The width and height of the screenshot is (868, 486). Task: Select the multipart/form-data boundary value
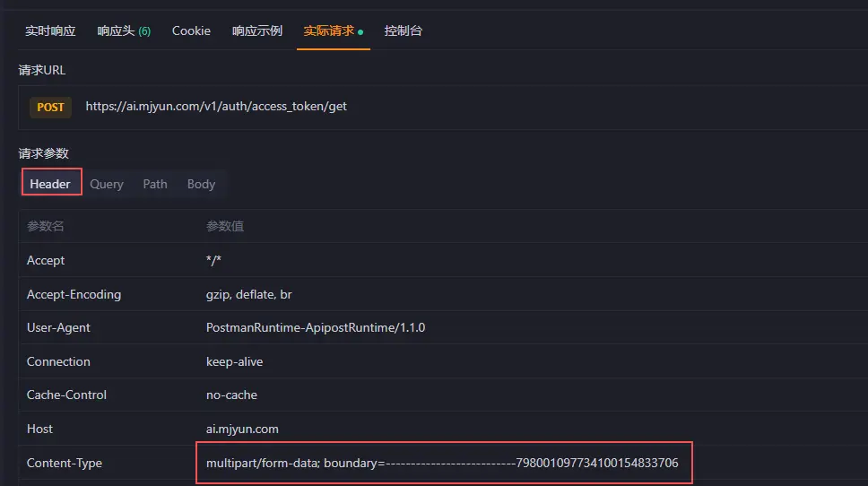pos(442,463)
